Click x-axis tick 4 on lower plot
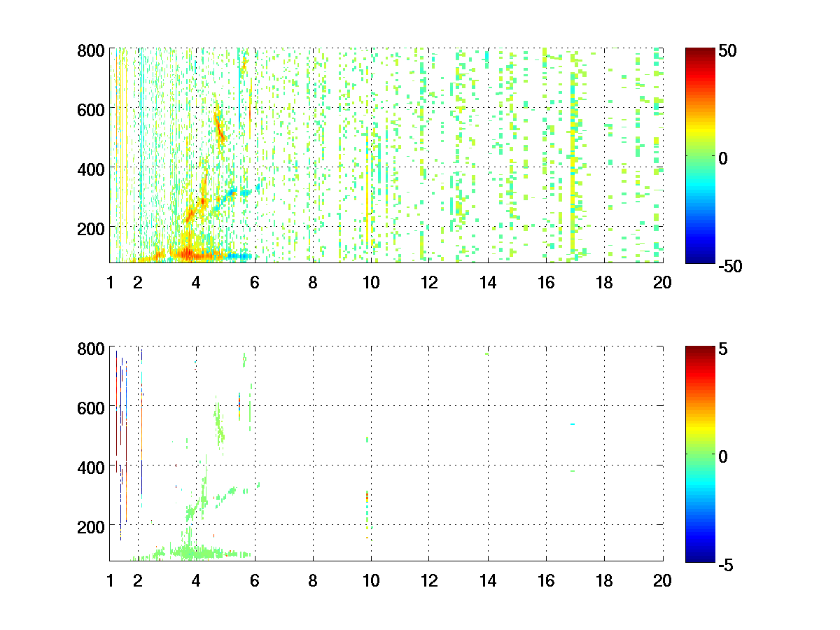The height and width of the screenshot is (630, 840). [x=197, y=580]
